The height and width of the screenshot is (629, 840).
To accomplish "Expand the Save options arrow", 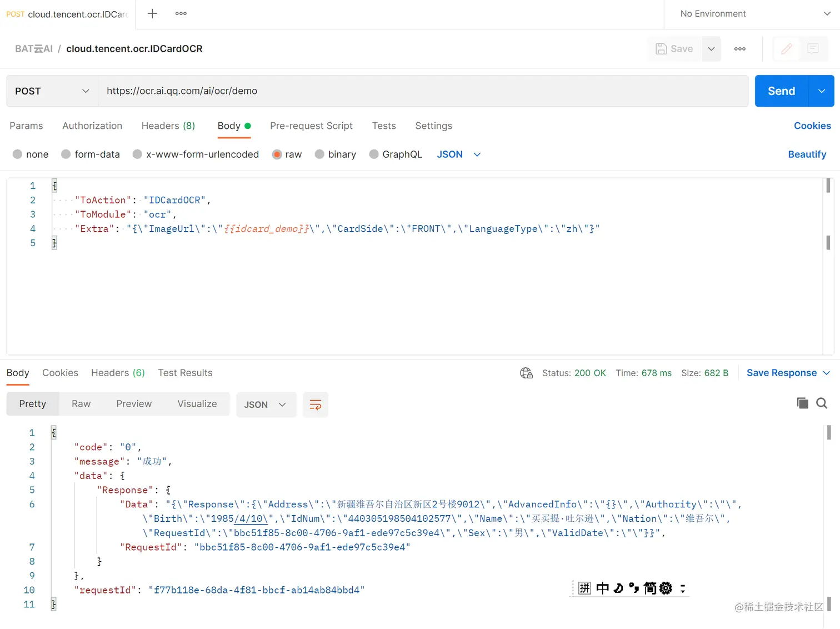I will (711, 49).
